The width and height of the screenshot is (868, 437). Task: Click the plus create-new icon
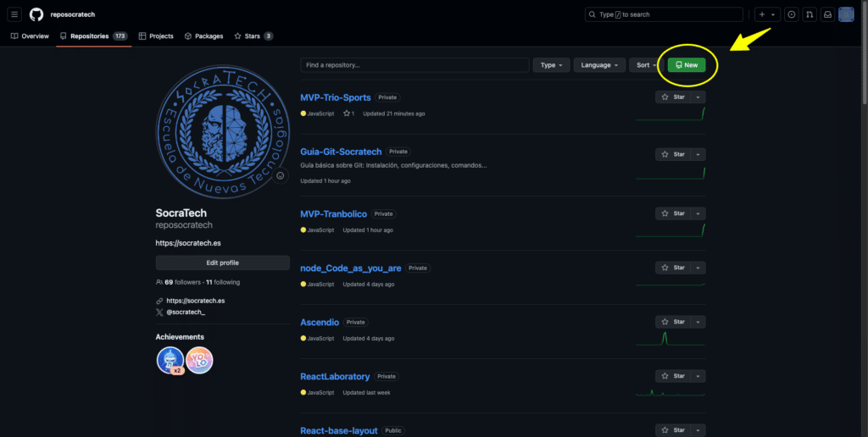pyautogui.click(x=762, y=15)
